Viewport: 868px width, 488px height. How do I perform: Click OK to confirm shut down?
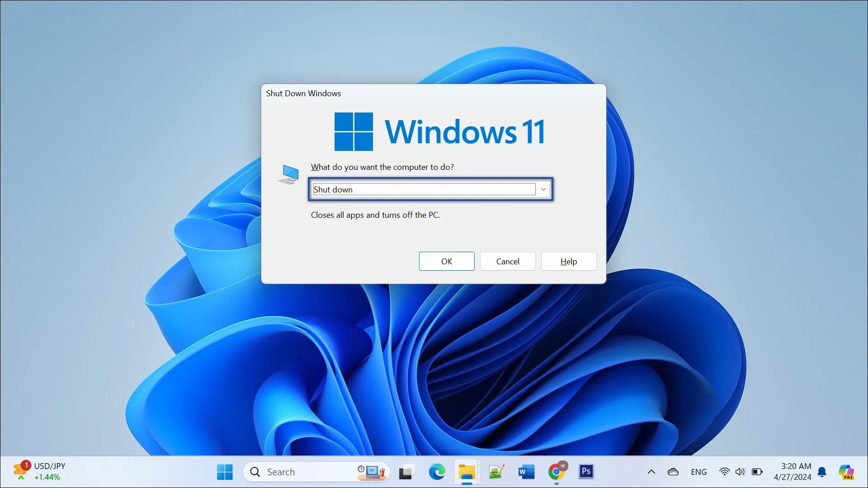click(446, 261)
